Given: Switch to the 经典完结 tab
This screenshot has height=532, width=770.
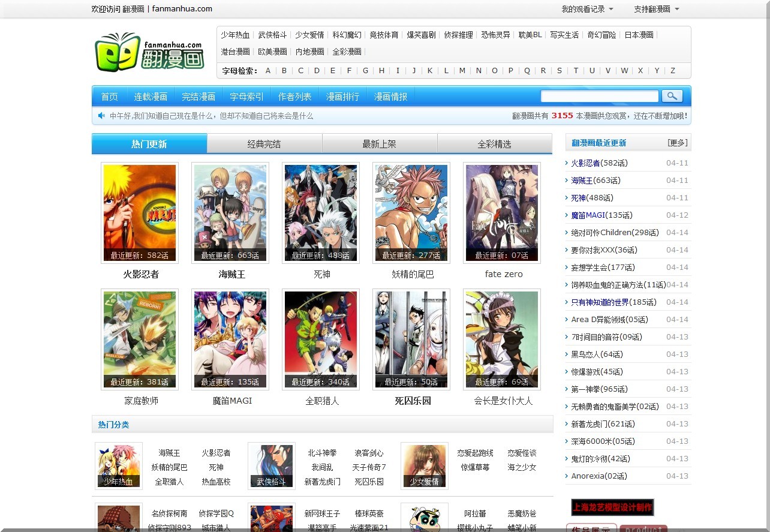Looking at the screenshot, I should click(264, 144).
